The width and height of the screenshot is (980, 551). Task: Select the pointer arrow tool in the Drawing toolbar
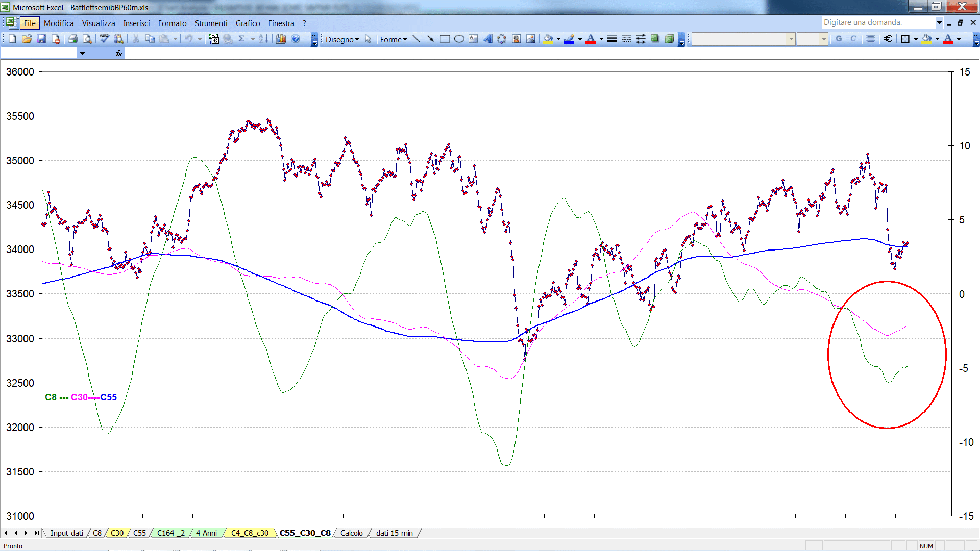coord(368,39)
